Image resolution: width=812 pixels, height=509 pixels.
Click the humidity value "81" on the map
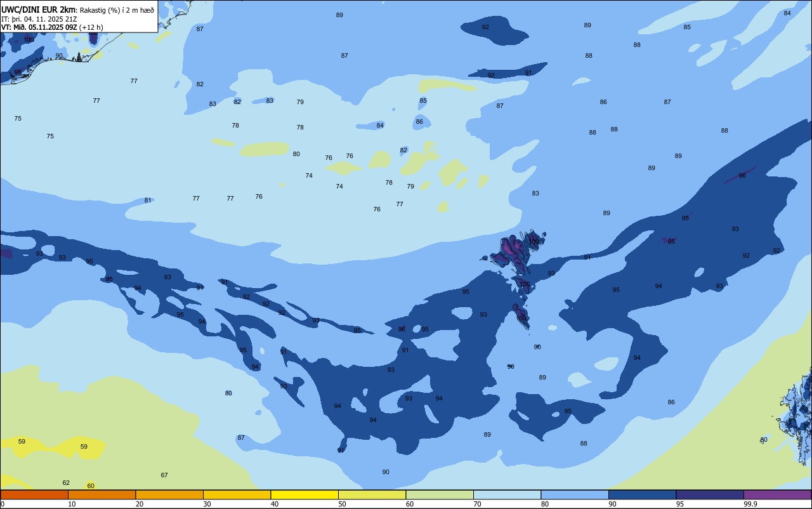pyautogui.click(x=148, y=201)
